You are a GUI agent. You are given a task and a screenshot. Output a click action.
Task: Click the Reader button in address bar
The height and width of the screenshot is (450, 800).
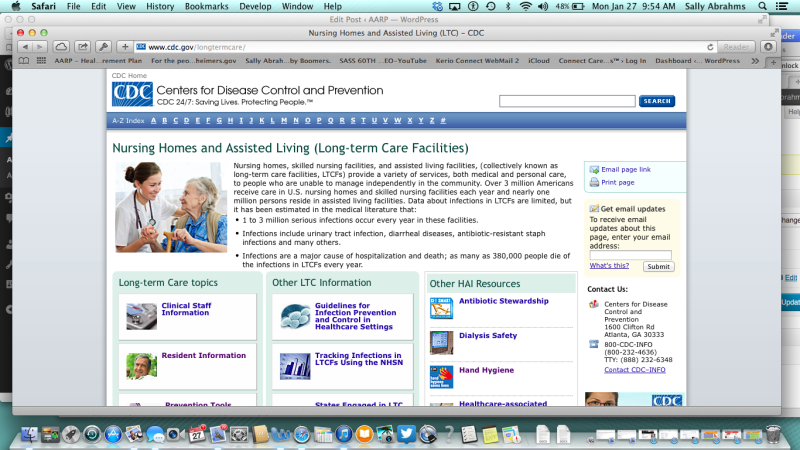736,47
